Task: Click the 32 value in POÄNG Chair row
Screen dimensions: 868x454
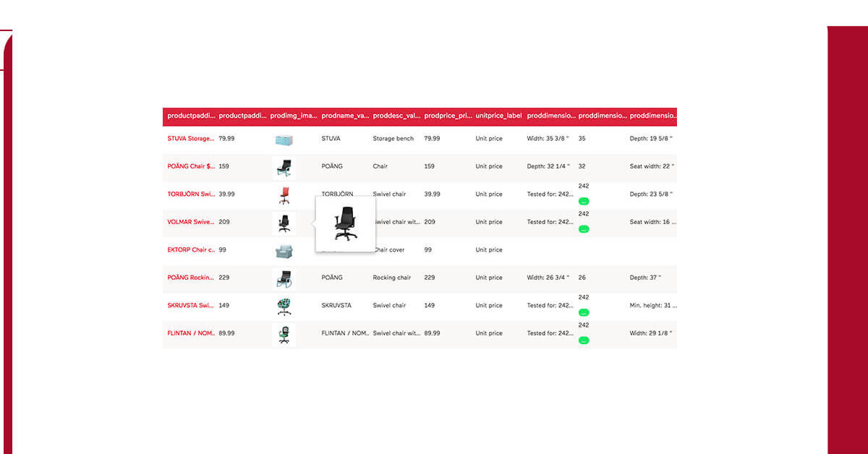Action: point(582,166)
